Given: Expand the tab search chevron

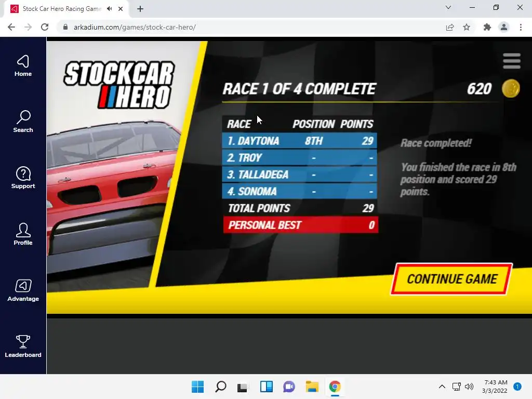Looking at the screenshot, I should pyautogui.click(x=448, y=7).
